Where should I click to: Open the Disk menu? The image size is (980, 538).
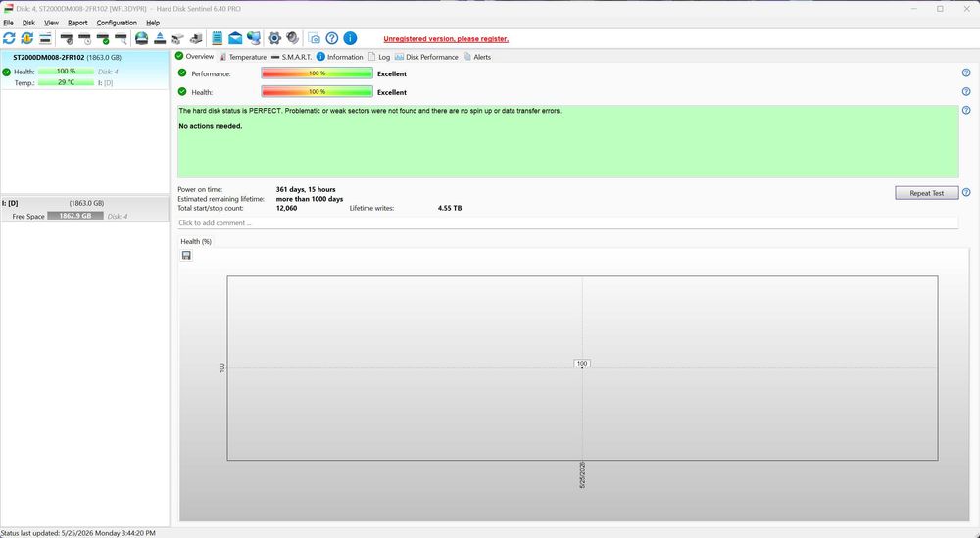point(28,23)
